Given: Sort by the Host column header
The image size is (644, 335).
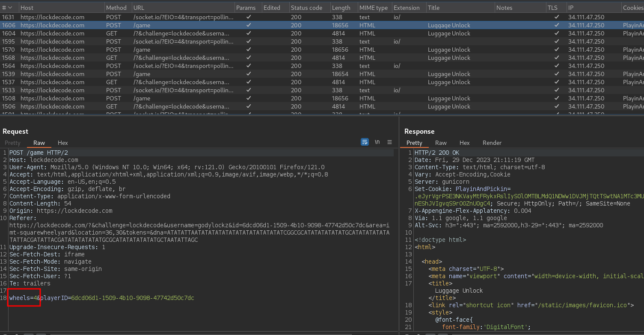Looking at the screenshot, I should pyautogui.click(x=61, y=8).
